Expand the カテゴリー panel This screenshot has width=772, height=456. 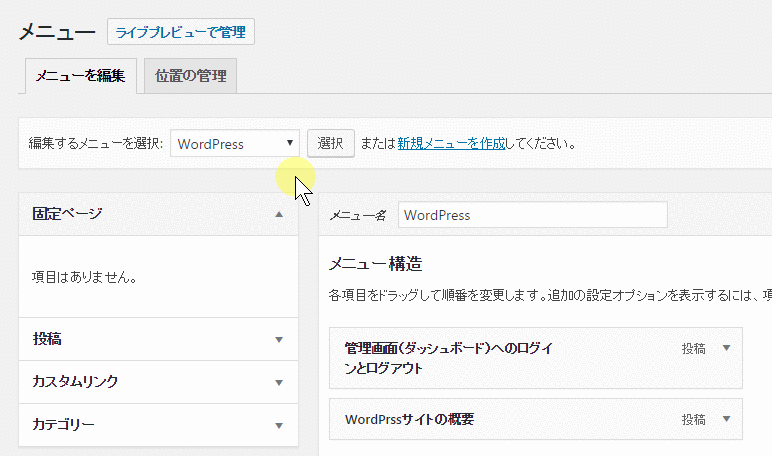pos(158,425)
